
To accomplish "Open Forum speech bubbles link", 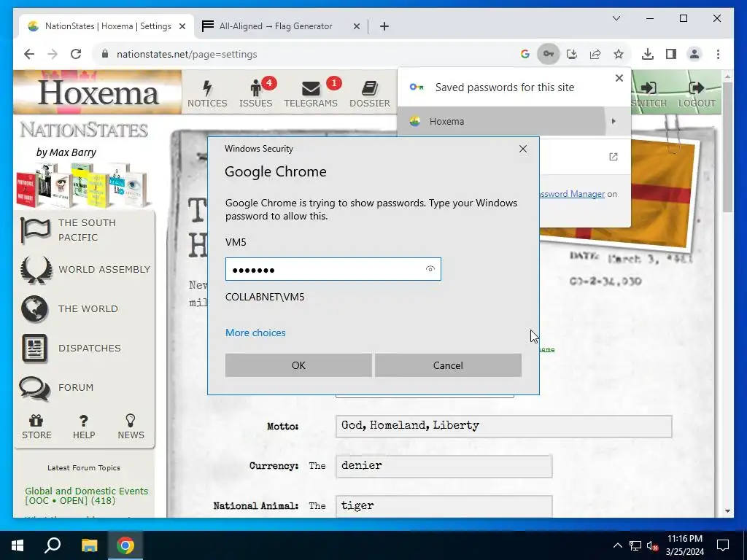I will (x=57, y=388).
